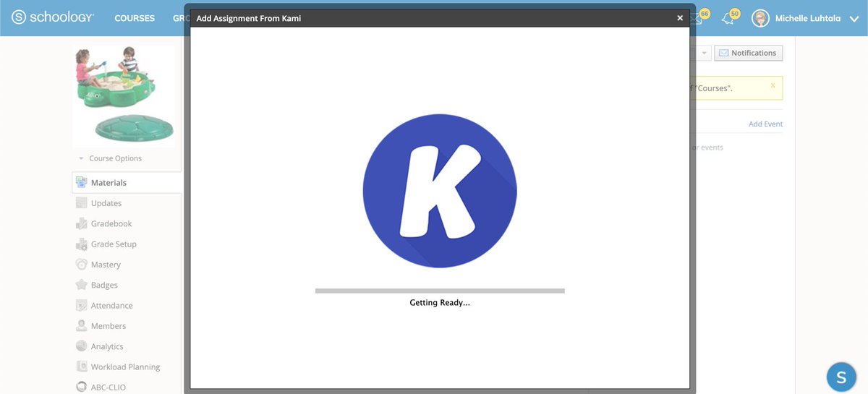This screenshot has height=394, width=868.
Task: Click the Badges star icon
Action: 82,285
